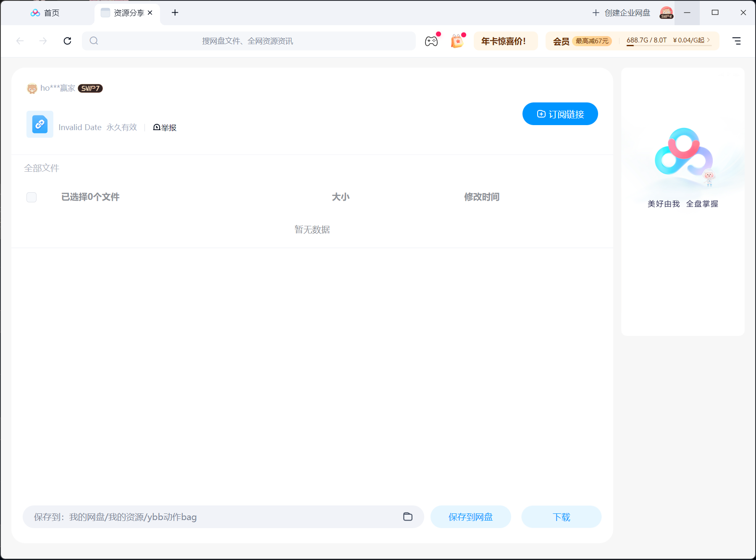Click the folder browse icon in save path
The height and width of the screenshot is (560, 756).
pos(408,517)
